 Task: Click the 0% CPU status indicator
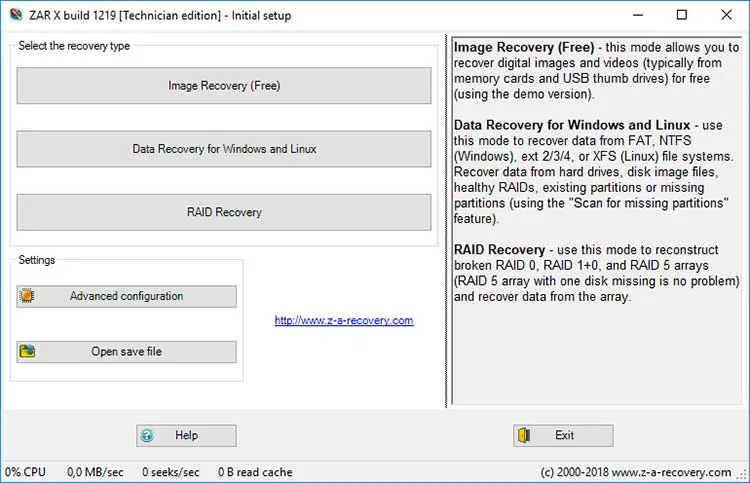[x=25, y=472]
